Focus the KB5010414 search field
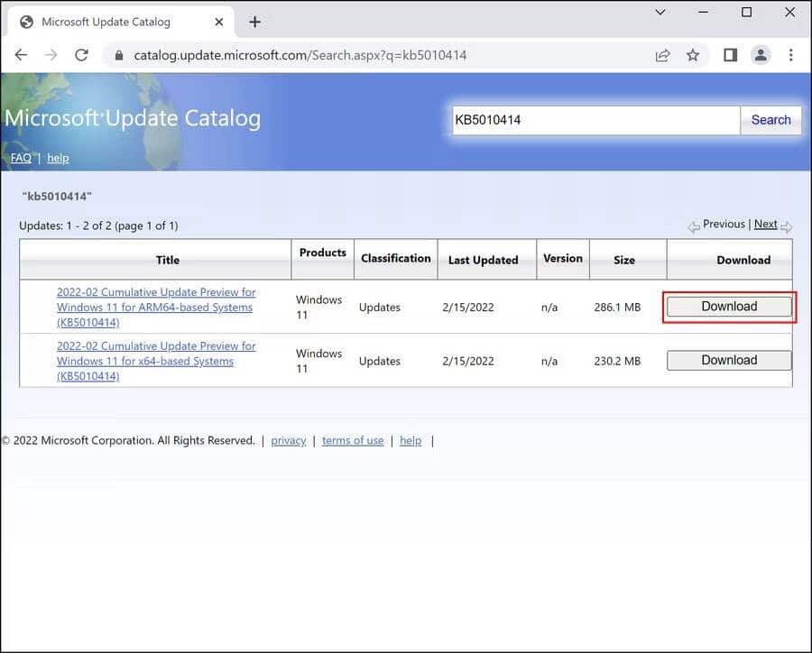Screen dimensions: 812x653 click(x=594, y=120)
